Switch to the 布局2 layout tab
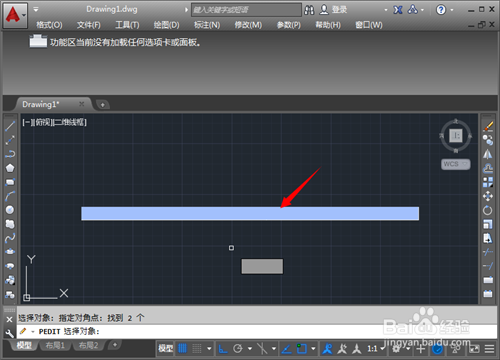The image size is (500, 360). click(88, 345)
